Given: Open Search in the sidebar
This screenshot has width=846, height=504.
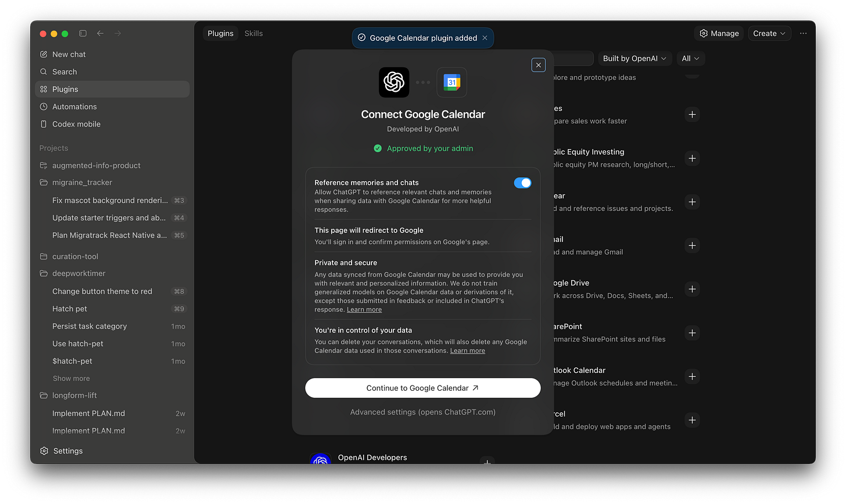Looking at the screenshot, I should [x=112, y=71].
